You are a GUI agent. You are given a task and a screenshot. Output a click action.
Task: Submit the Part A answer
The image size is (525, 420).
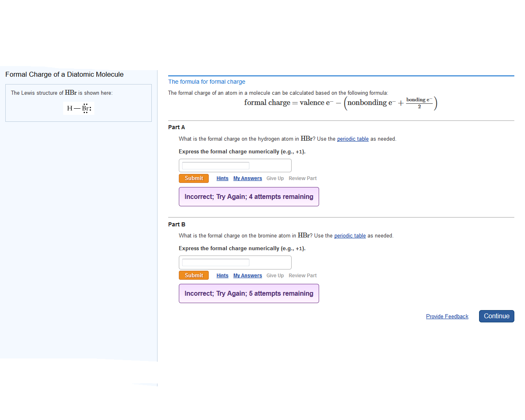[194, 178]
